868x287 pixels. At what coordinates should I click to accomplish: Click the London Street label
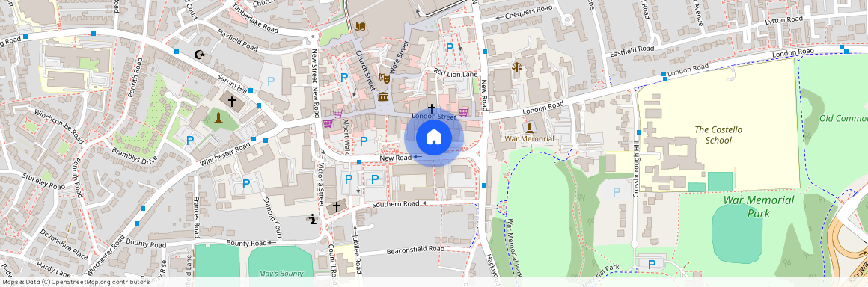tap(433, 117)
